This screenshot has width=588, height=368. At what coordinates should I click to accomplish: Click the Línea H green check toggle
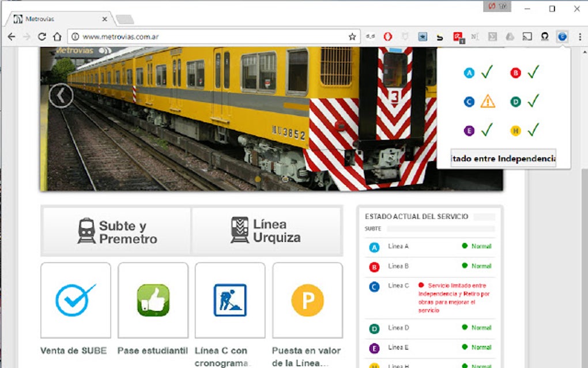tap(533, 130)
